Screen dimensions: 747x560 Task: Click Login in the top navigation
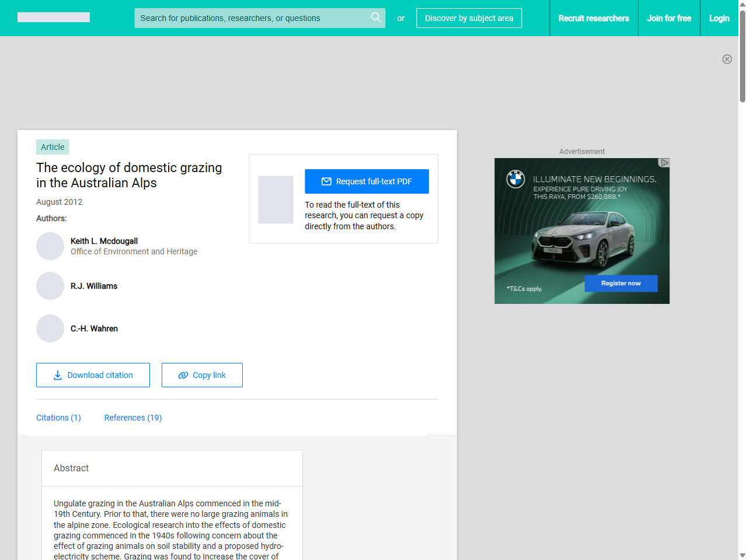coord(719,18)
